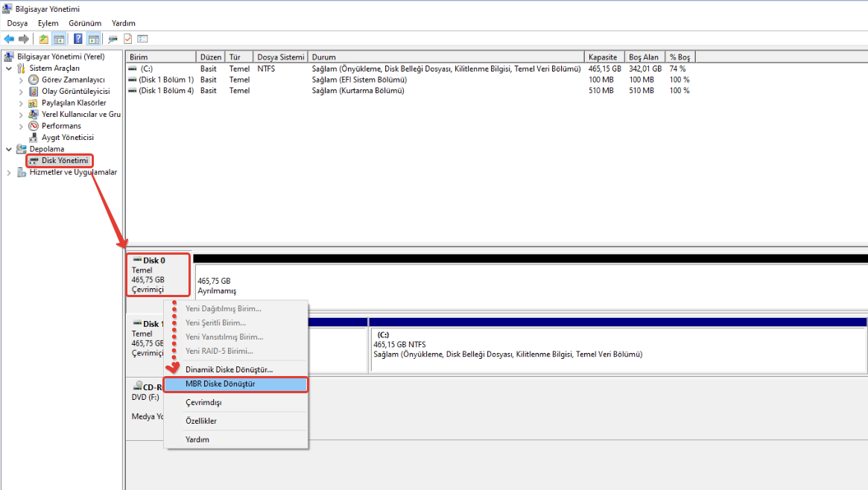This screenshot has height=490, width=868.
Task: Collapse the Sistem Araçları tree node
Action: (9, 69)
